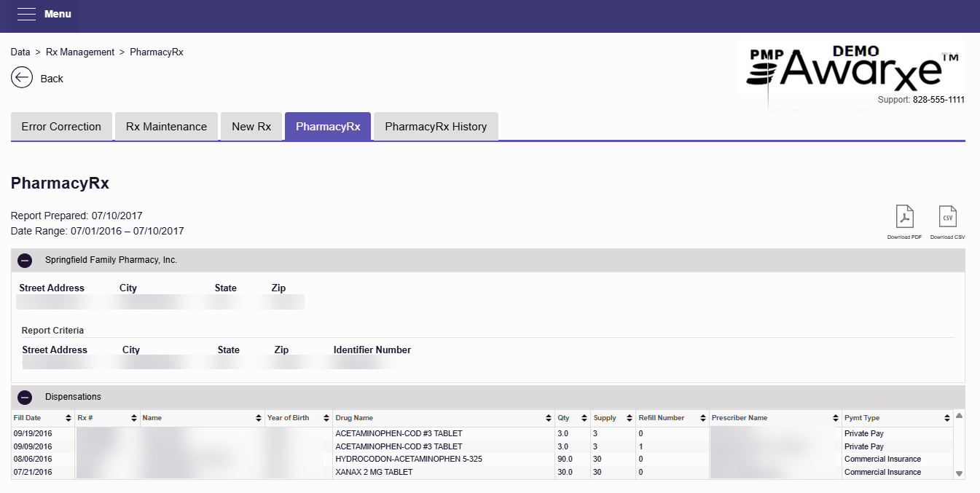Click the Back text link
Image resolution: width=980 pixels, height=493 pixels.
[x=52, y=79]
